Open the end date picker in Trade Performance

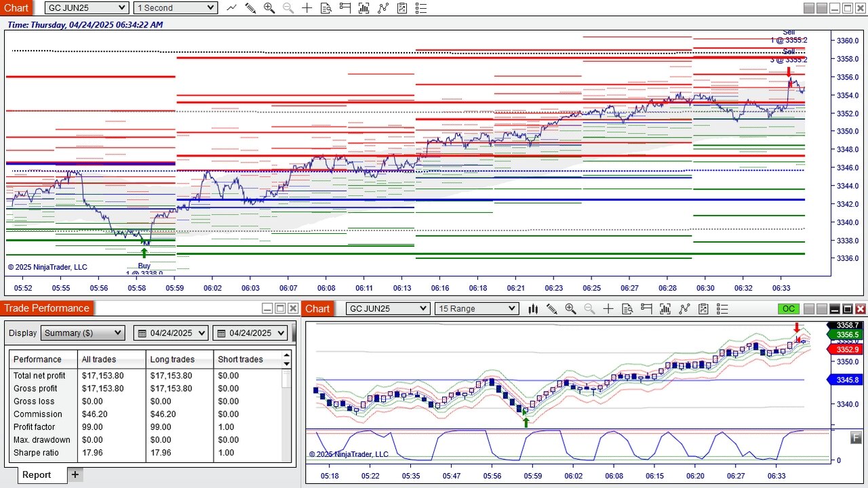tap(251, 333)
